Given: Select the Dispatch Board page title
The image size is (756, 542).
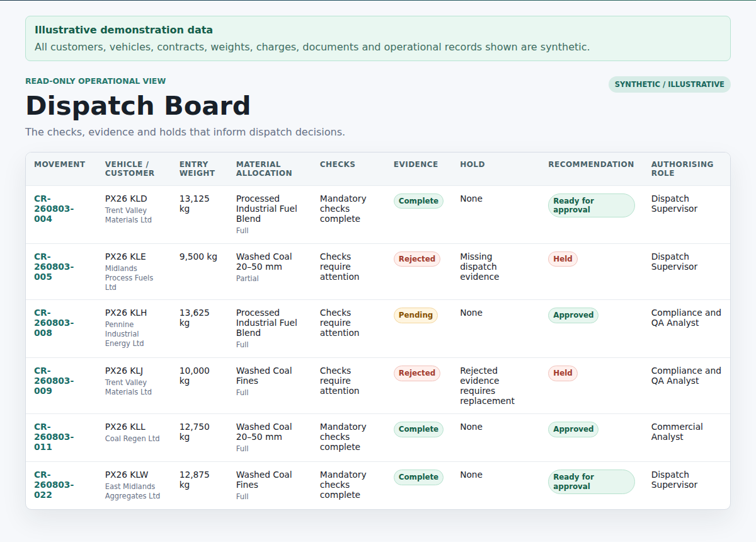Looking at the screenshot, I should 138,106.
